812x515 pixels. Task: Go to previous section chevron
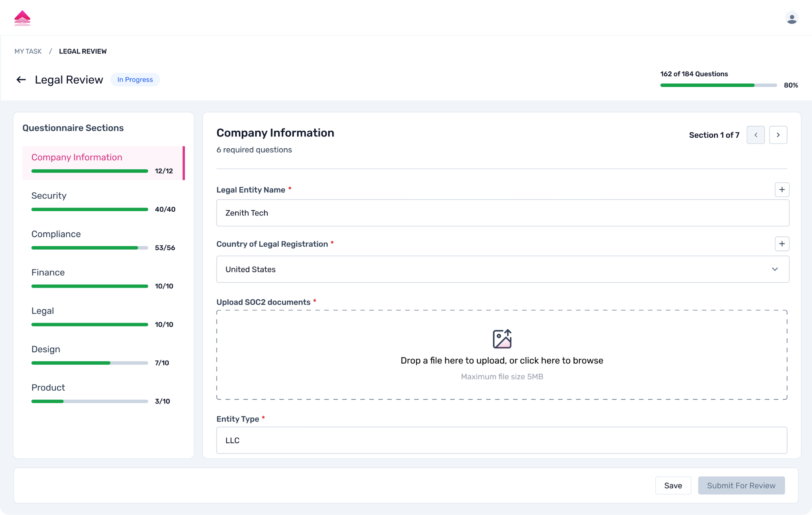(x=755, y=135)
